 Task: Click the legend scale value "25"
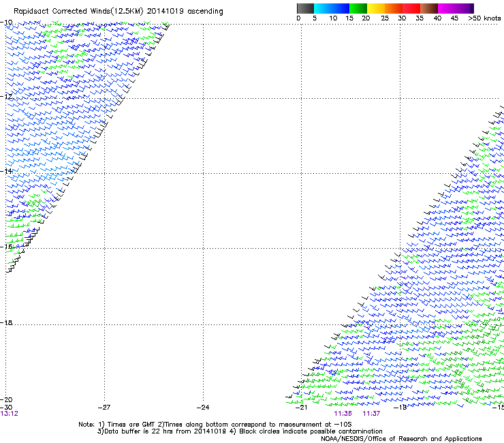point(385,18)
